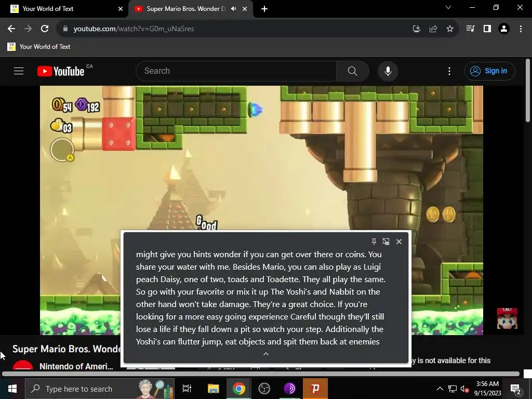
Task: Pin the live caption box
Action: (x=374, y=241)
